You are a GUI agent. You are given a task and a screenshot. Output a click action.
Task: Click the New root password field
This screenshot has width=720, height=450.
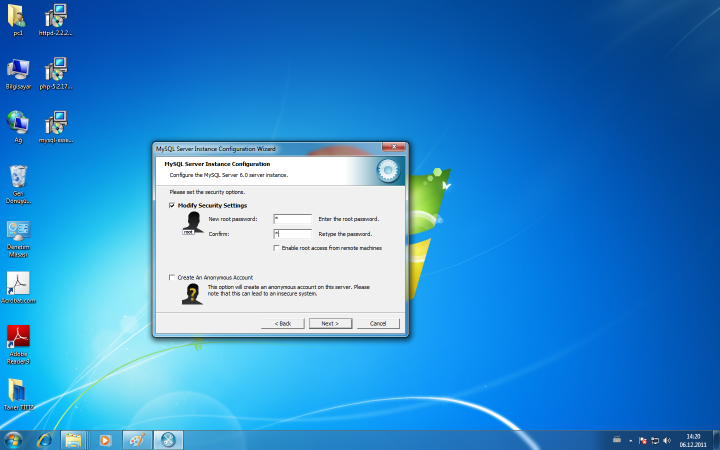tap(292, 218)
